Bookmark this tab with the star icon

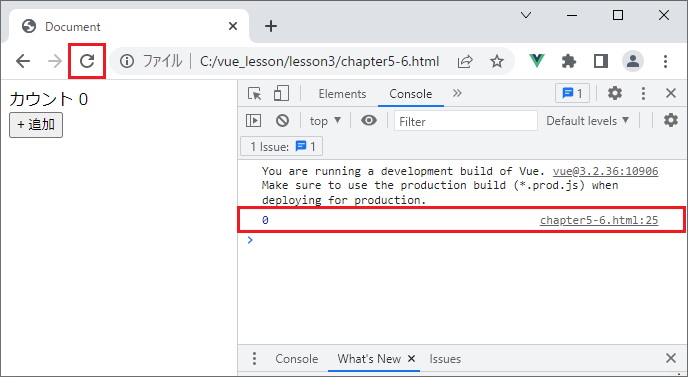click(497, 61)
